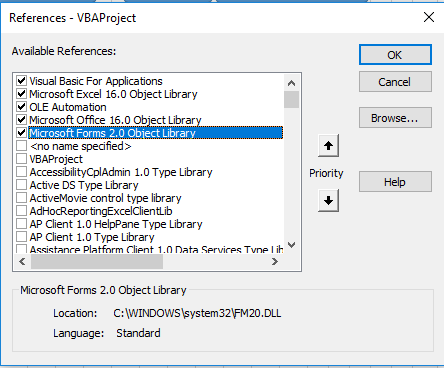Screen dimensions: 444x368
Task: Check AP Client 1.0 Type Library box
Action: point(22,237)
